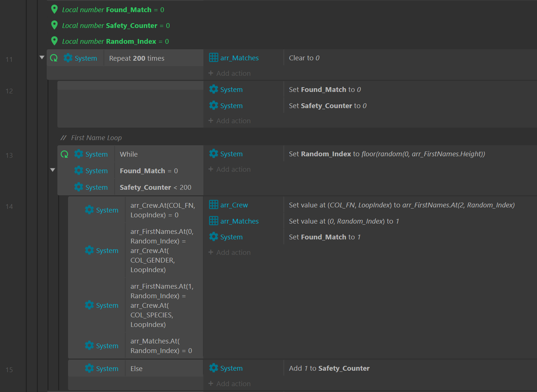
Task: Click the gear icon beside Safety_Counter < 200
Action: (x=79, y=187)
